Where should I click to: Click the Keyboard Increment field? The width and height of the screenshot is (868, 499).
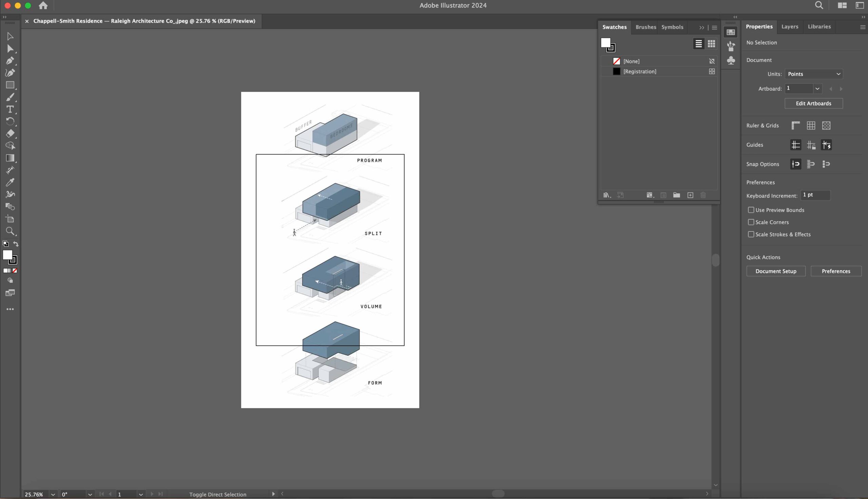tap(815, 195)
